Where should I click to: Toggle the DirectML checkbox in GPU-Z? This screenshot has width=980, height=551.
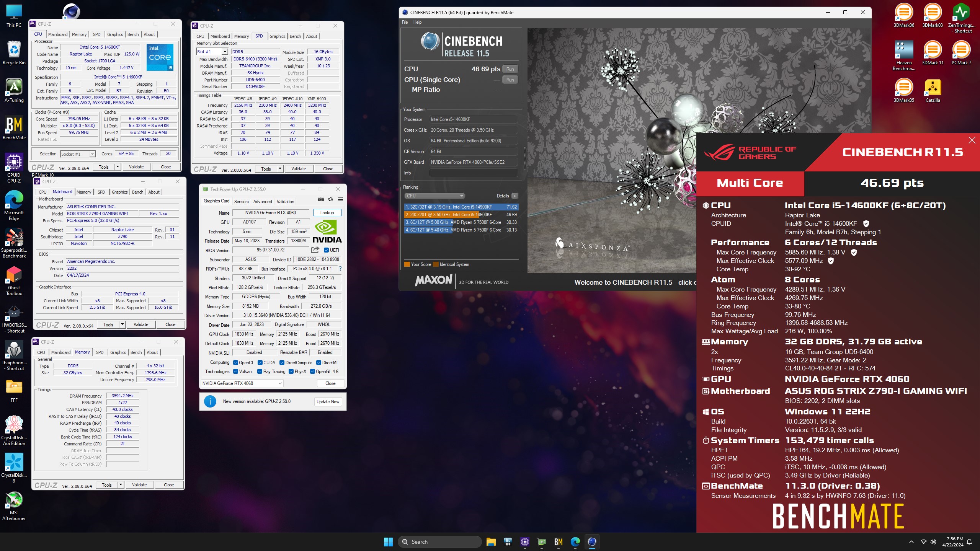318,363
